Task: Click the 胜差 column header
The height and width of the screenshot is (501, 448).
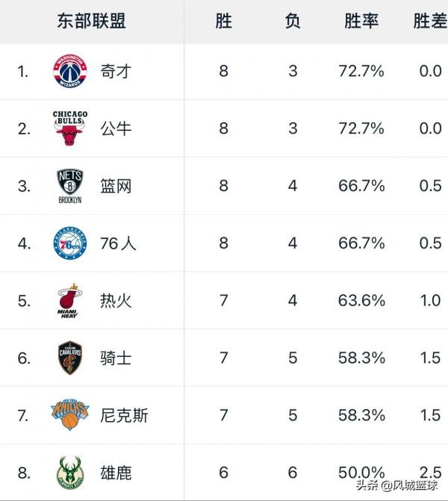Action: point(429,21)
